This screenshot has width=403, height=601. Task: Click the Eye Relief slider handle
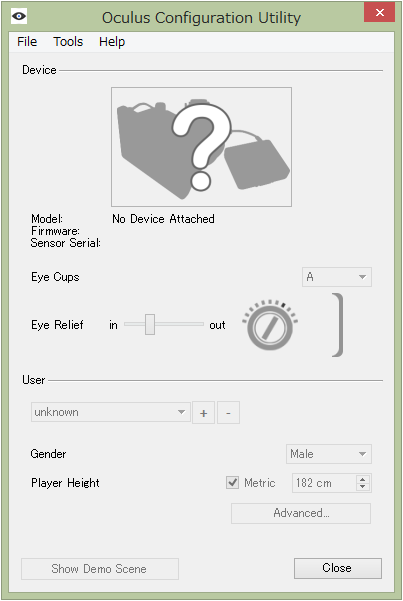[150, 324]
